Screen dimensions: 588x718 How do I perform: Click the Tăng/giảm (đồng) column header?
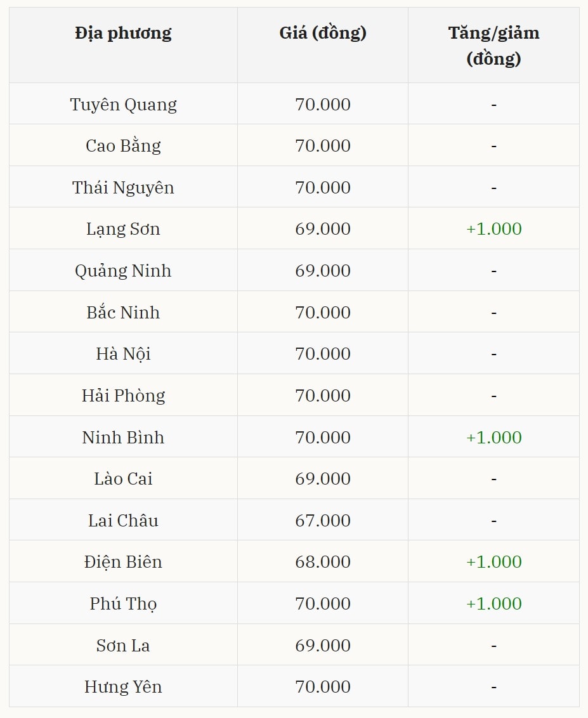[493, 45]
